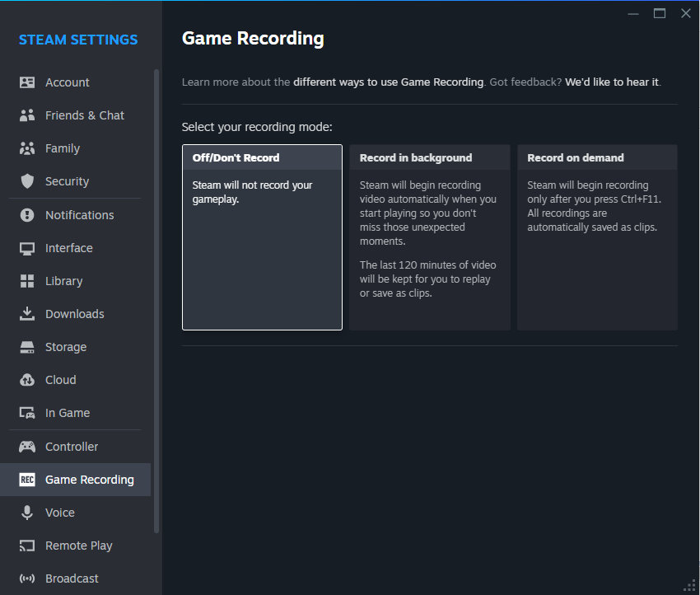Open "different ways to use Game Recording" link
This screenshot has width=700, height=595.
(388, 82)
